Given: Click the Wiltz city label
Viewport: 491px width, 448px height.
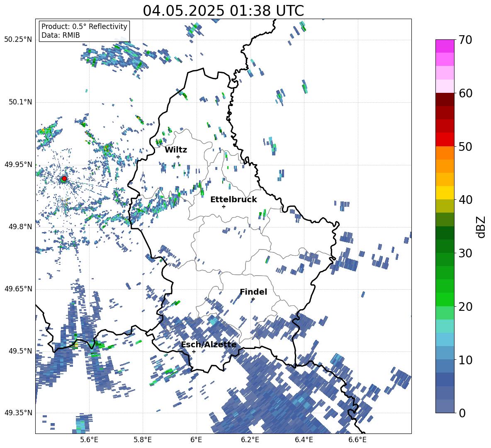Looking at the screenshot, I should point(176,150).
